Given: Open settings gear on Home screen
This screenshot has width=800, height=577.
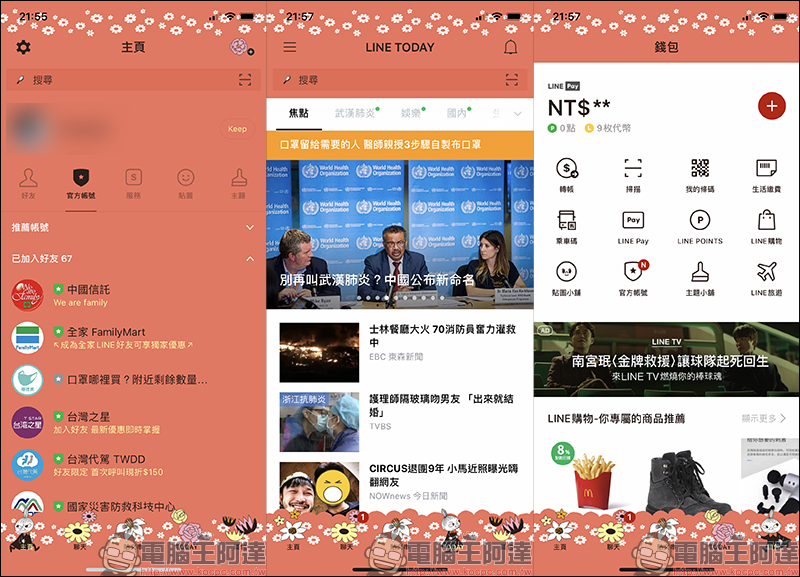Looking at the screenshot, I should click(x=23, y=47).
